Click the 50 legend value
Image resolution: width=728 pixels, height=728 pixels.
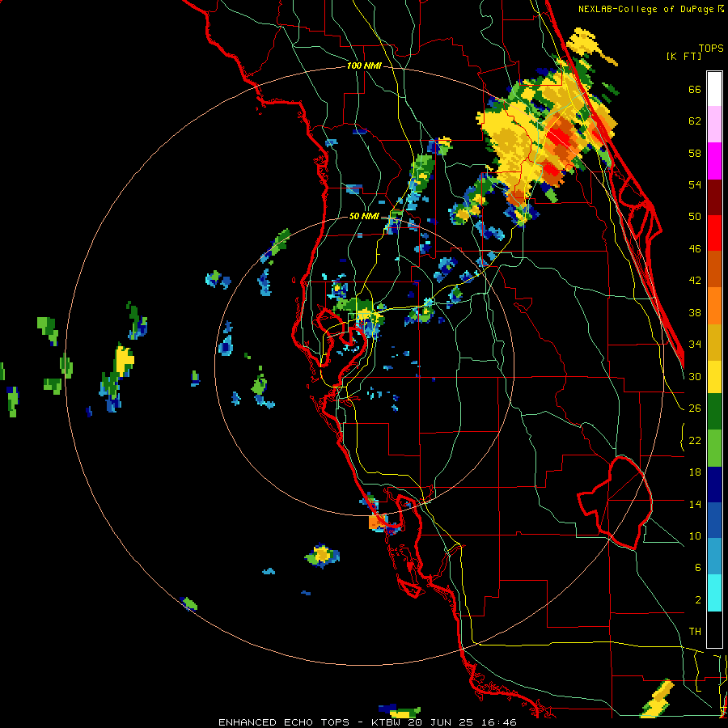tap(695, 217)
